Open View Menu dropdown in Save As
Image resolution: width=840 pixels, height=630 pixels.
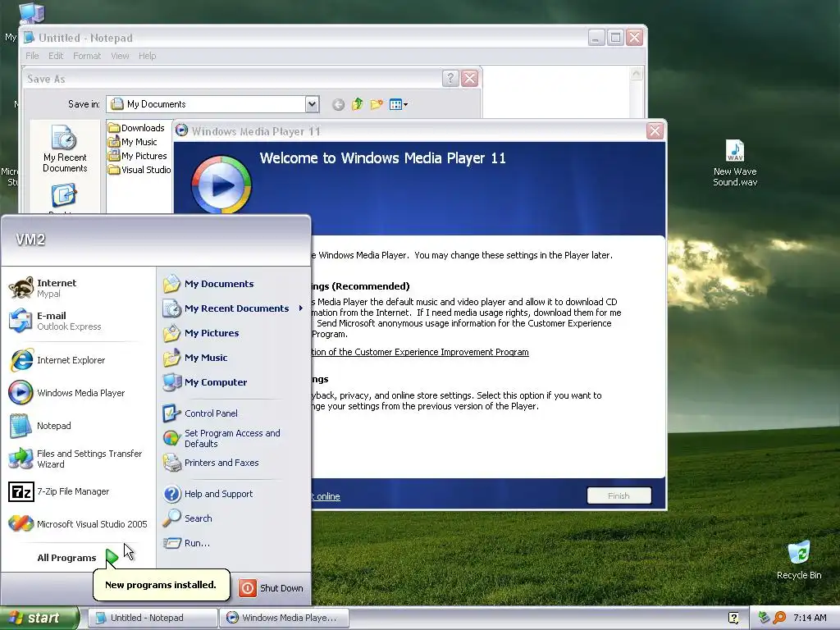pos(399,104)
